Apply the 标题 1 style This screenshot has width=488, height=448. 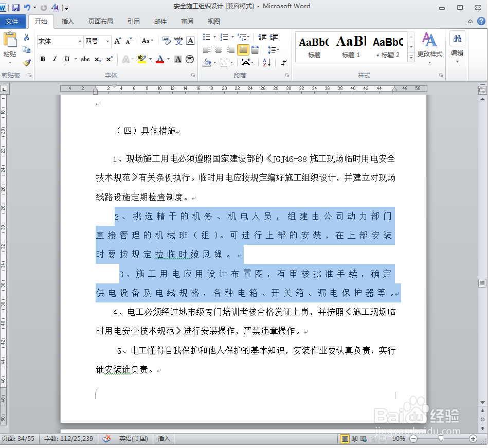(351, 46)
